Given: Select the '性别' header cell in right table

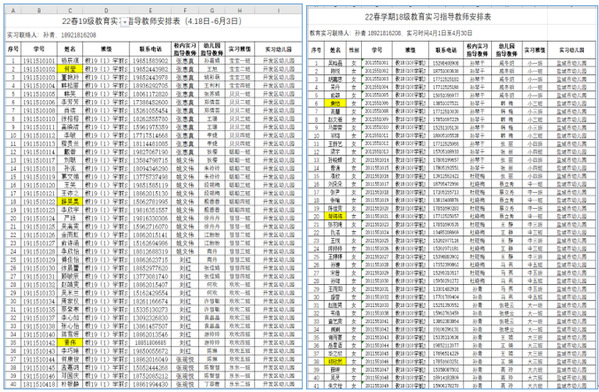Looking at the screenshot, I should 354,50.
